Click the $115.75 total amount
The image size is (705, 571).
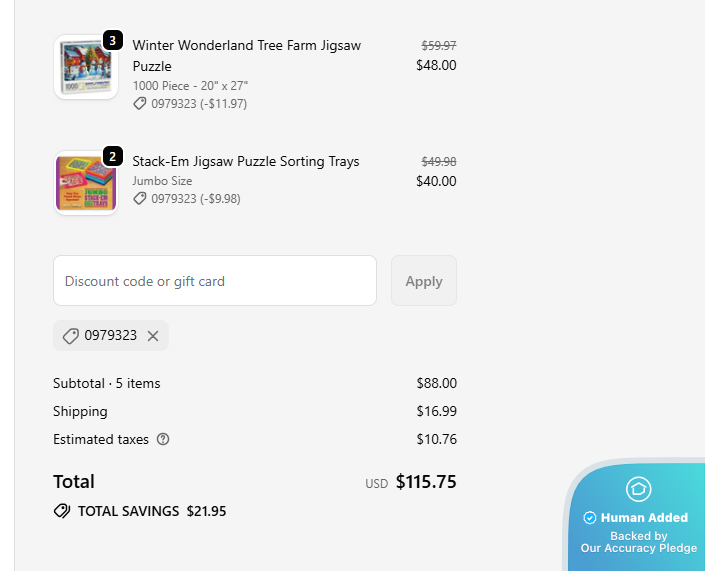[426, 482]
